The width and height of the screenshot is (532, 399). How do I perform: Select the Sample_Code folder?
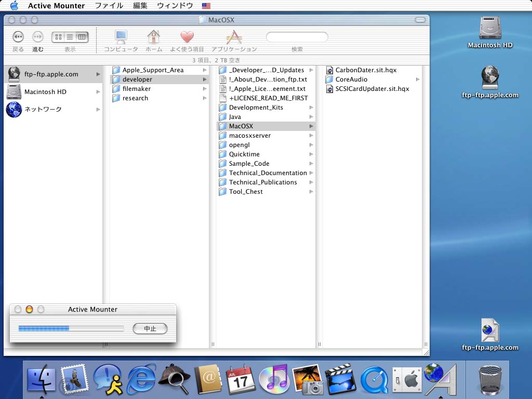(x=266, y=164)
